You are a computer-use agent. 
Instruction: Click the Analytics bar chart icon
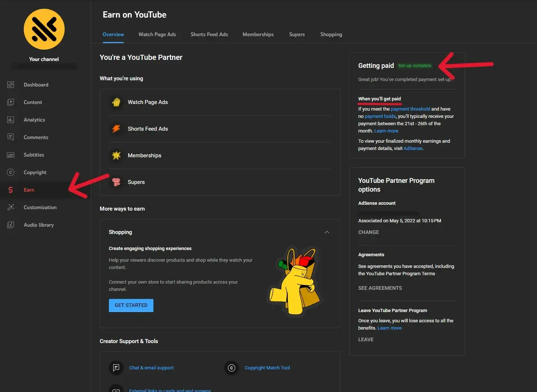click(x=11, y=120)
